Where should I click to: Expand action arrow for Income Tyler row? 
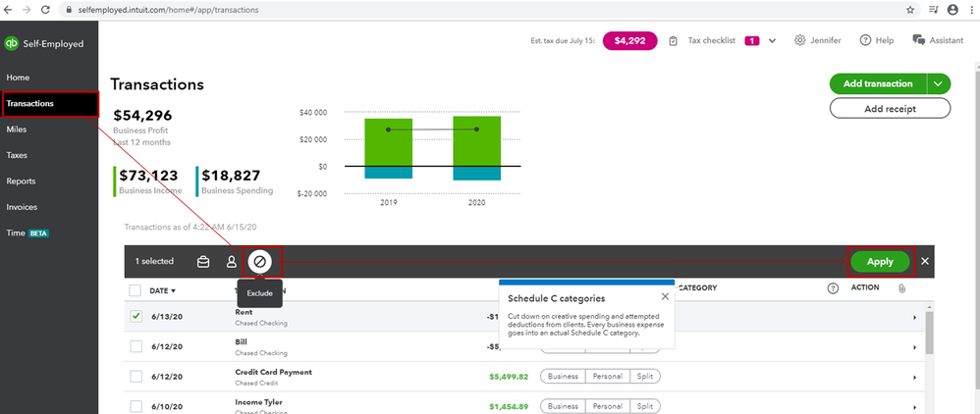914,406
